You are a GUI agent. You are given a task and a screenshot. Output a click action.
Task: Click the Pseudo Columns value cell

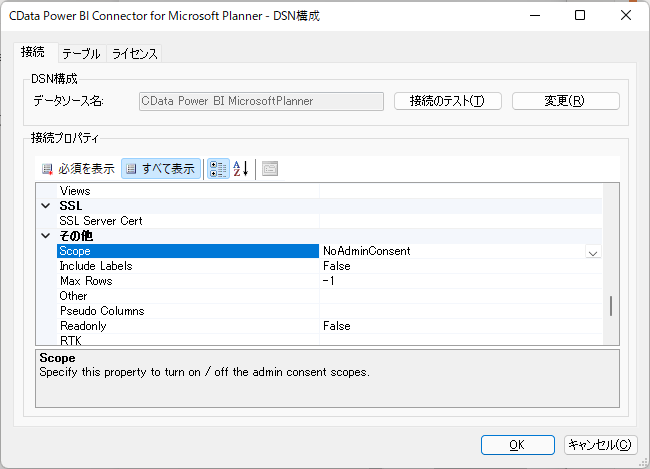pyautogui.click(x=461, y=311)
